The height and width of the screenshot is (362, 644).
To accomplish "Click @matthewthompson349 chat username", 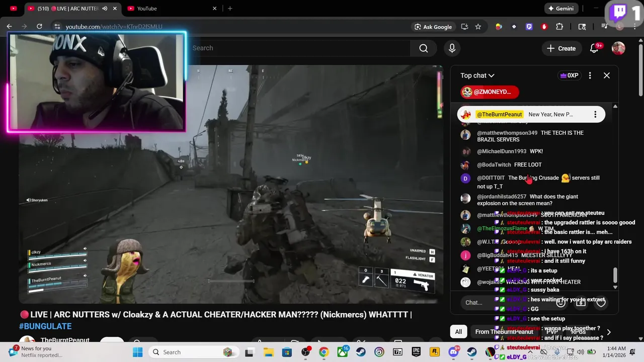I will 507,133.
